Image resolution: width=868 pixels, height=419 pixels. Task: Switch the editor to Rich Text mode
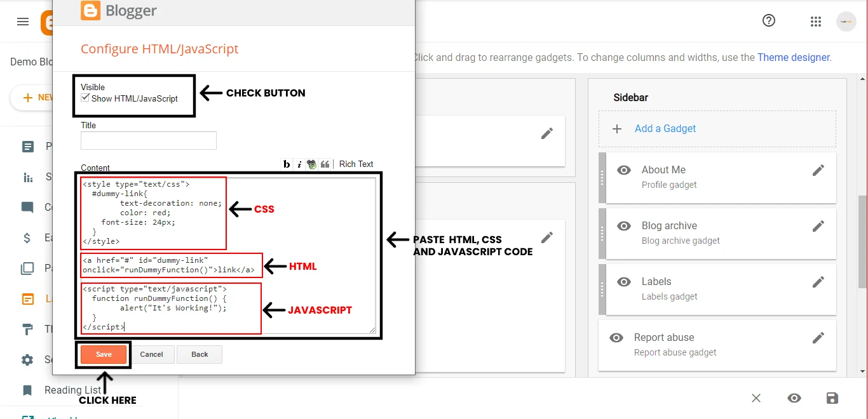[356, 164]
